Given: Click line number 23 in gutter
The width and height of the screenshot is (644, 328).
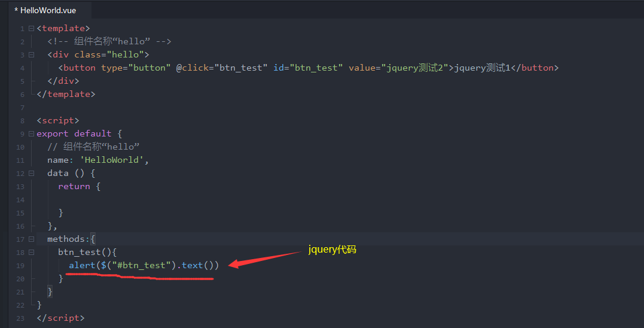Looking at the screenshot, I should (x=20, y=318).
